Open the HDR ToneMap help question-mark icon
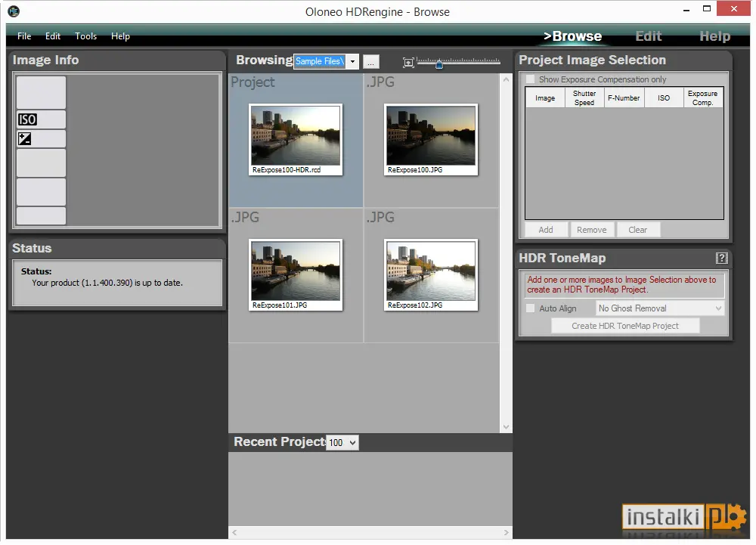This screenshot has width=756, height=545. 721,259
